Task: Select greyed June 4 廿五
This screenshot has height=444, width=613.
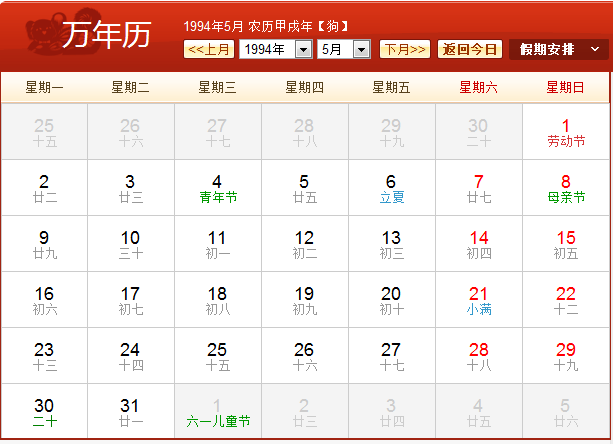Action: [x=479, y=411]
